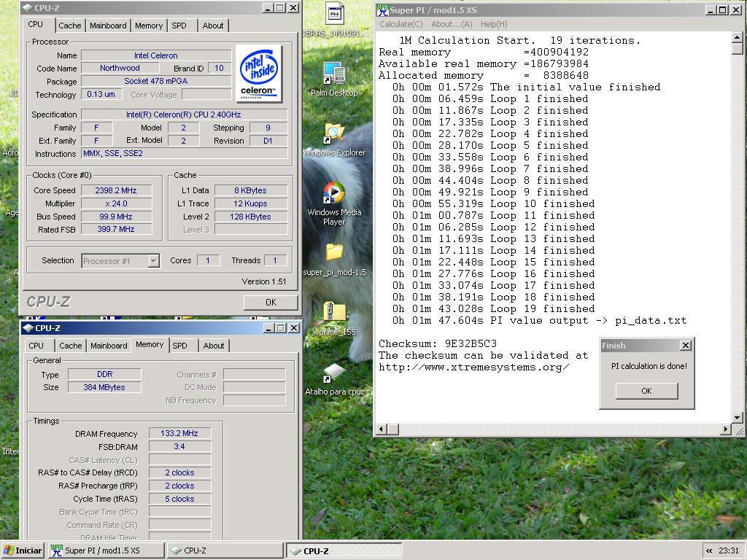Open the Windows Explorer desktop icon
This screenshot has height=560, width=747.
pos(334,134)
